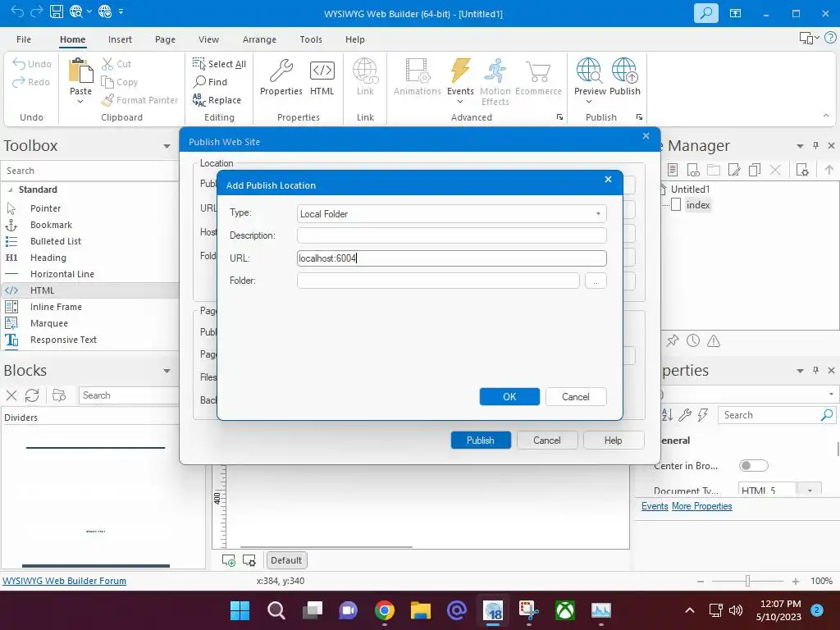Click the pin icon below Site Manager
The height and width of the screenshot is (630, 840).
click(x=673, y=340)
